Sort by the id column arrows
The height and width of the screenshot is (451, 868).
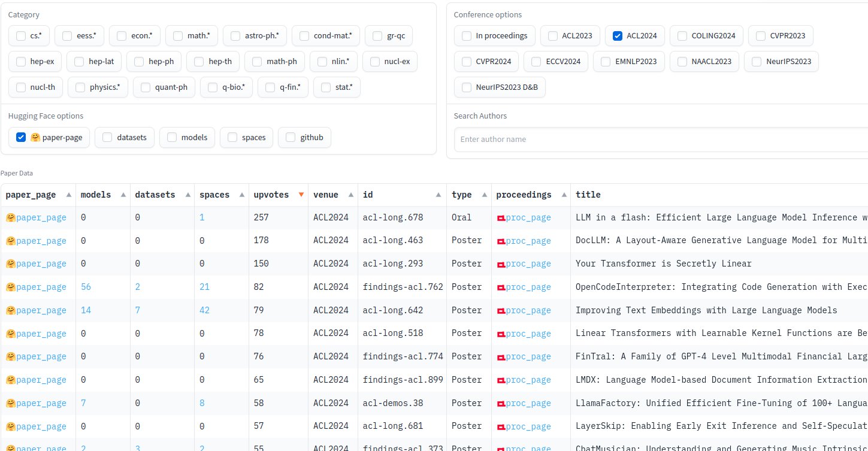click(439, 195)
